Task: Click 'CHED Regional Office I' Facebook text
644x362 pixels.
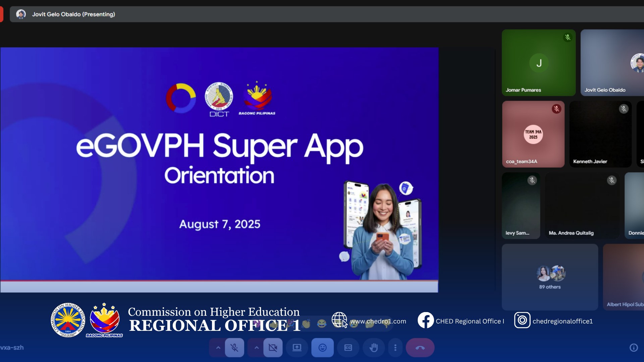Action: click(470, 321)
